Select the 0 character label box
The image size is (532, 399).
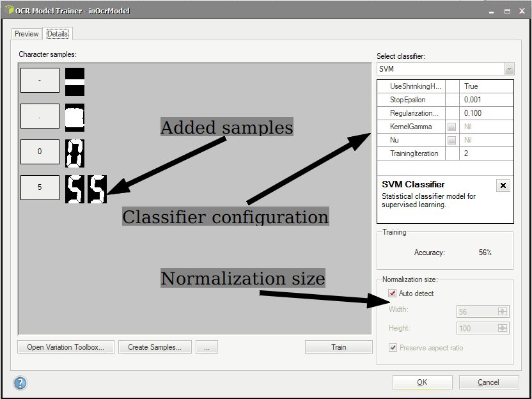point(40,152)
